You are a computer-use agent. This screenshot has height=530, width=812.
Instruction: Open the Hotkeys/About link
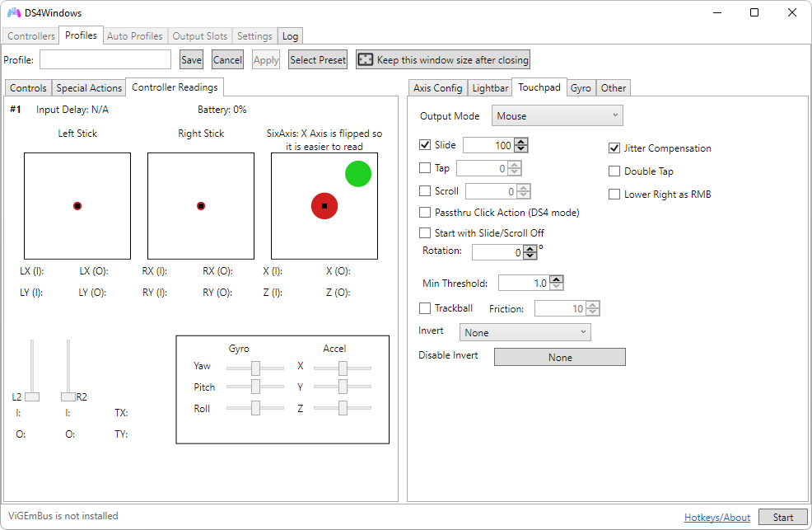[716, 518]
